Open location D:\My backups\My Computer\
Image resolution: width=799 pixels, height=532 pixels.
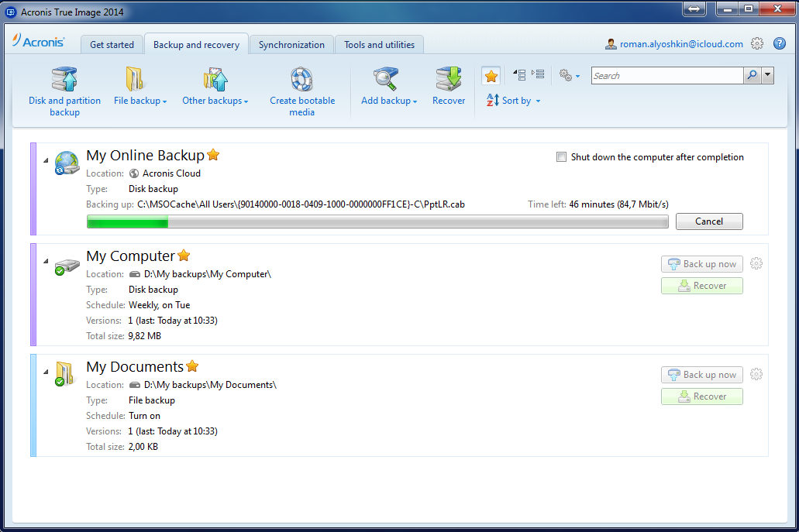pyautogui.click(x=208, y=274)
